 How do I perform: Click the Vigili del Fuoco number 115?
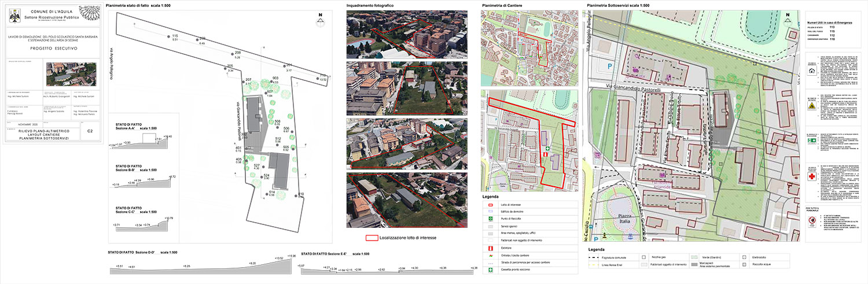pyautogui.click(x=832, y=31)
